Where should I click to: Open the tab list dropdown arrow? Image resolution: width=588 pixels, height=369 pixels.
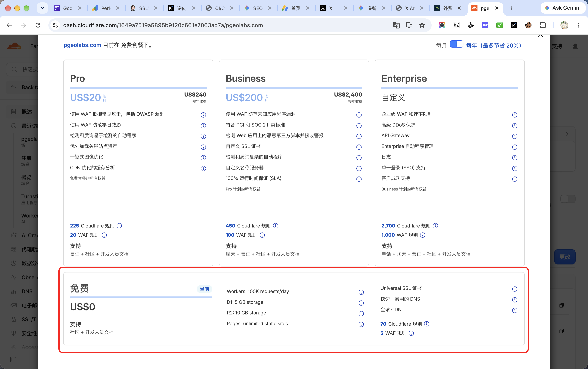coord(42,8)
